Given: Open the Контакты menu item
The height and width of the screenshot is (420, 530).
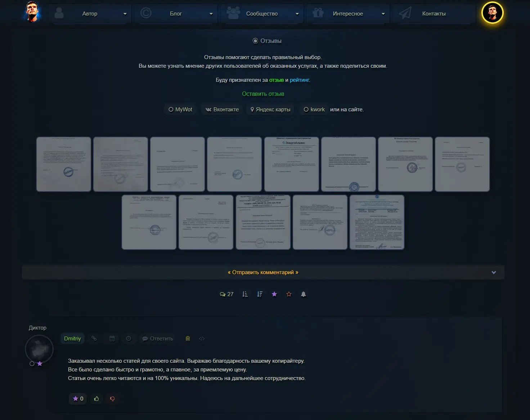Looking at the screenshot, I should 434,14.
